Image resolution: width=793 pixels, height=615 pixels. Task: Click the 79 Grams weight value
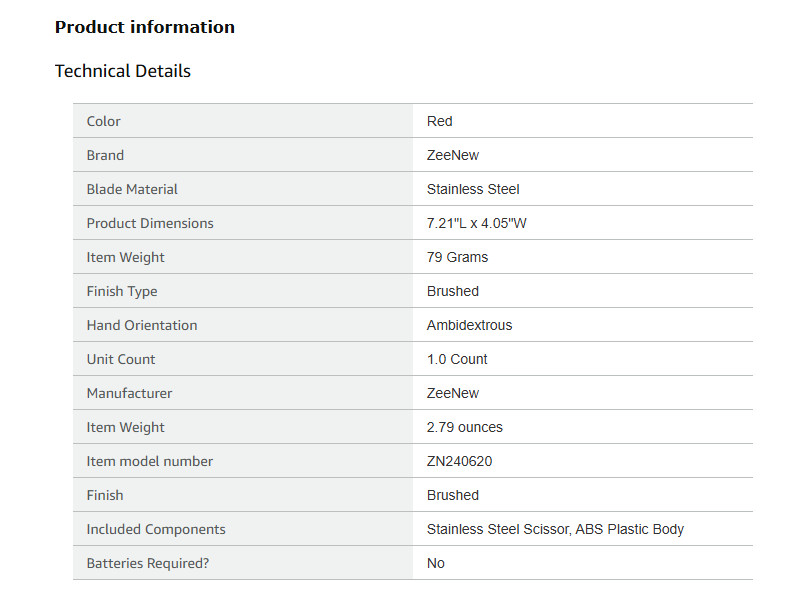point(457,257)
